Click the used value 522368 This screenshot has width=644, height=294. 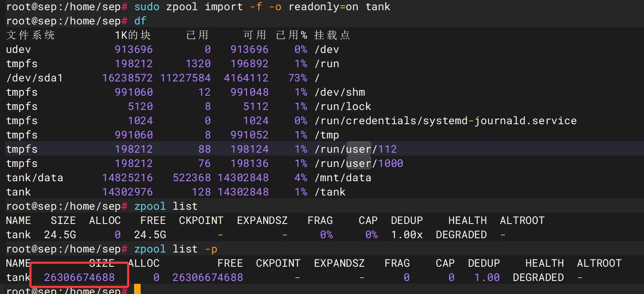click(x=192, y=178)
